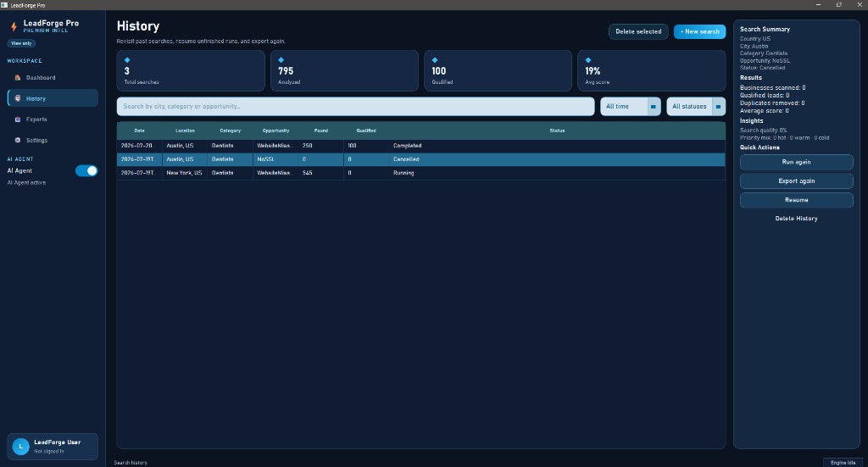Click the Resume button
The width and height of the screenshot is (868, 467).
796,200
